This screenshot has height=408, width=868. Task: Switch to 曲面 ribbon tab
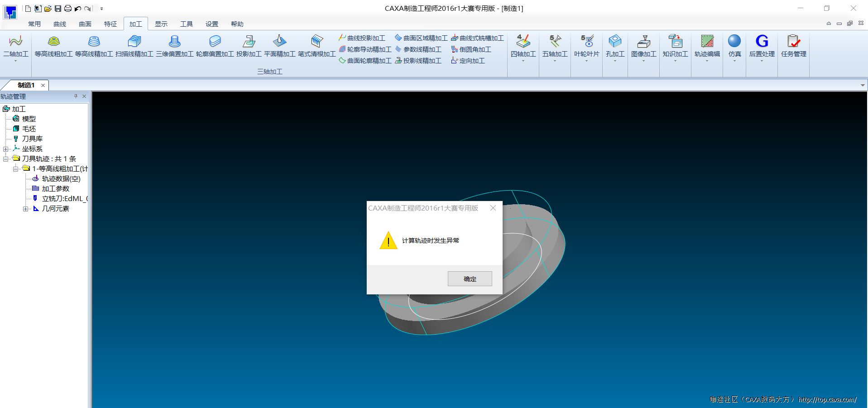85,24
